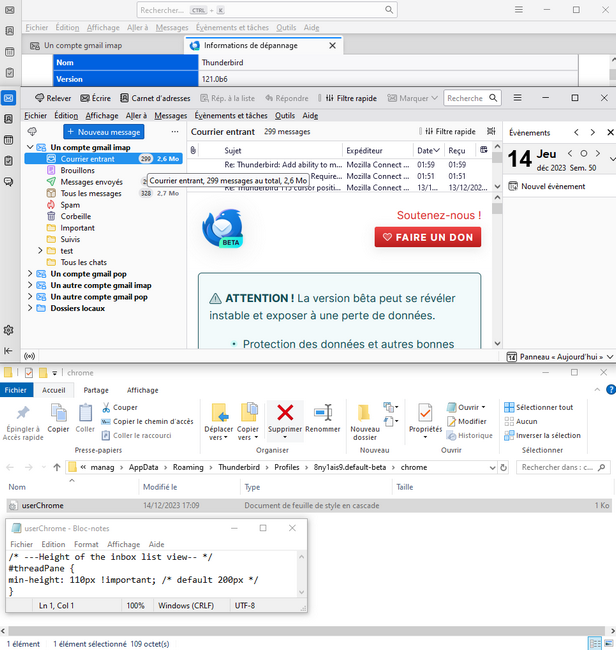616x650 pixels.
Task: Click Relever to fetch new mail
Action: [53, 98]
